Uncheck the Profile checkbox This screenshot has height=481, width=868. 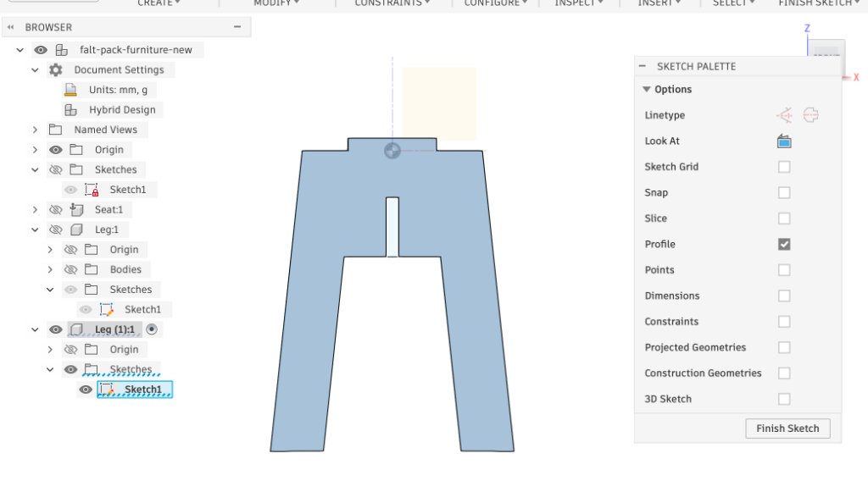coord(784,245)
